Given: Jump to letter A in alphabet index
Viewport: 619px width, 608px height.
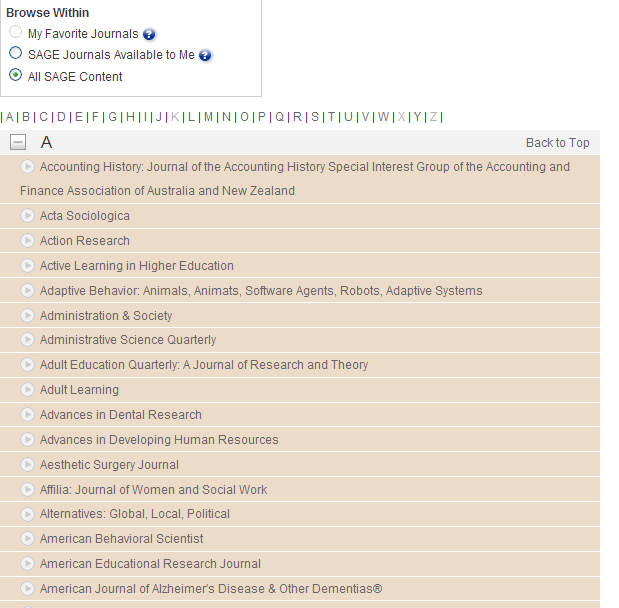Looking at the screenshot, I should click(9, 117).
